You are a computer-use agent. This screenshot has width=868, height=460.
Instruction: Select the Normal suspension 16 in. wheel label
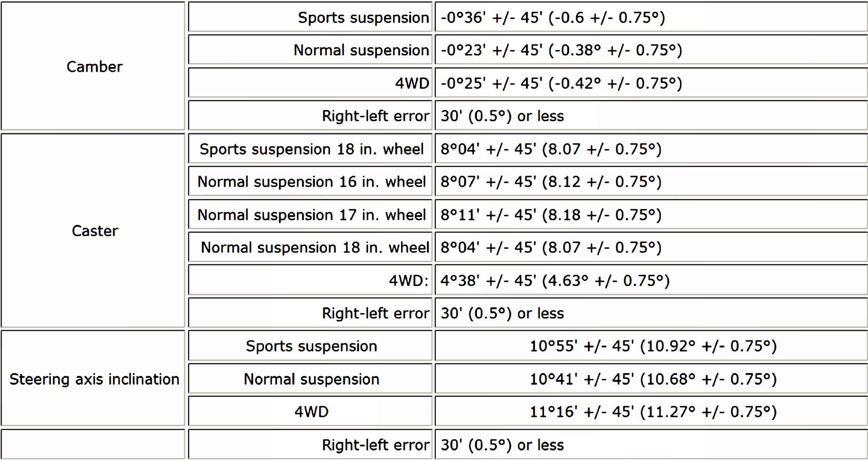[311, 182]
